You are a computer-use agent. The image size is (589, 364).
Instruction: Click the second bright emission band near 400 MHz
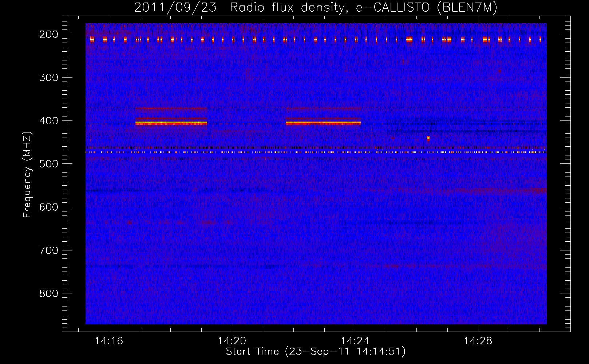323,123
